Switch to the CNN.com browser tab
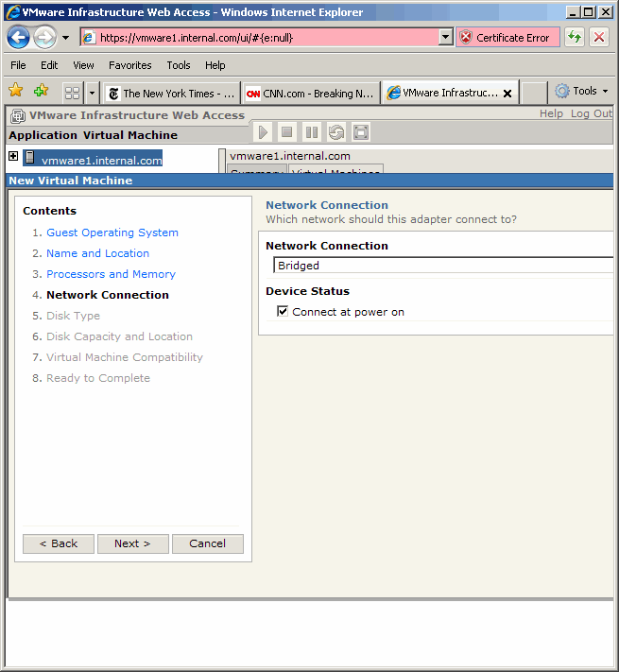The width and height of the screenshot is (619, 672). point(311,94)
